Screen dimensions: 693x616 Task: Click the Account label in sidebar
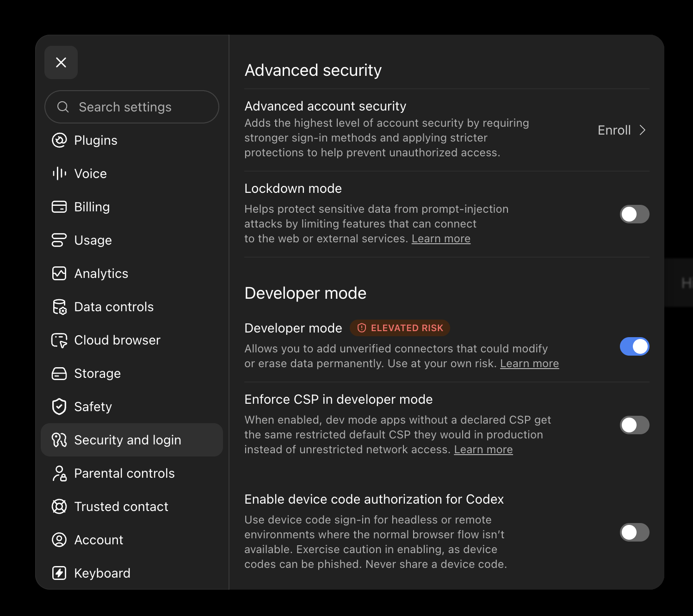[x=99, y=540]
